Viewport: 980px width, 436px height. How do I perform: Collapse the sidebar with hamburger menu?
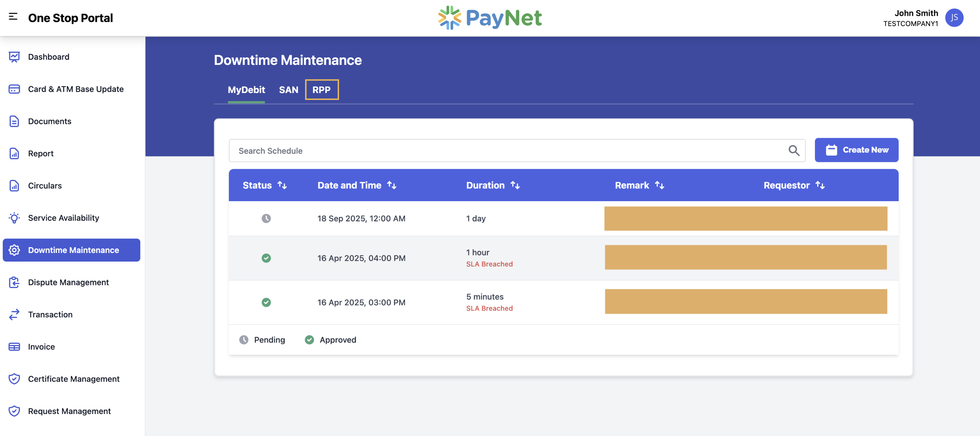13,18
